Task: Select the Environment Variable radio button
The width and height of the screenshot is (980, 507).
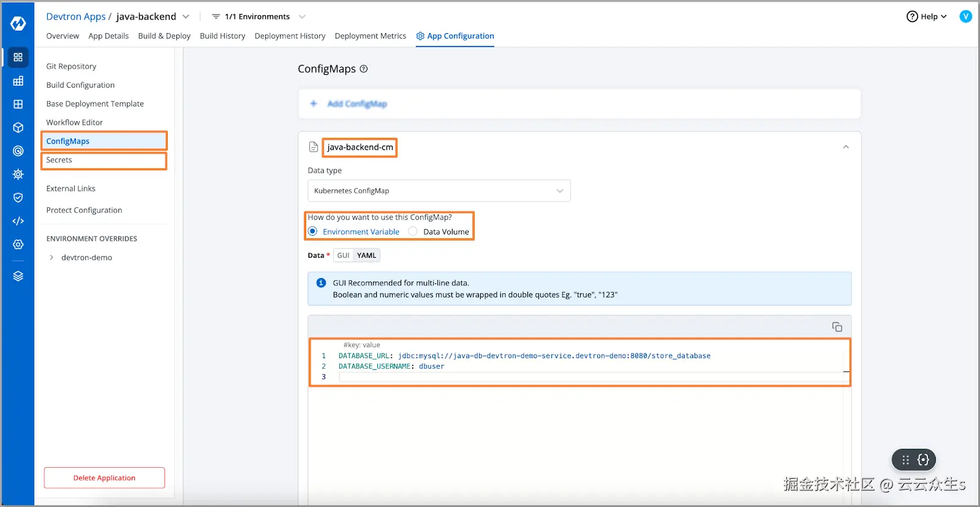Action: click(x=313, y=231)
